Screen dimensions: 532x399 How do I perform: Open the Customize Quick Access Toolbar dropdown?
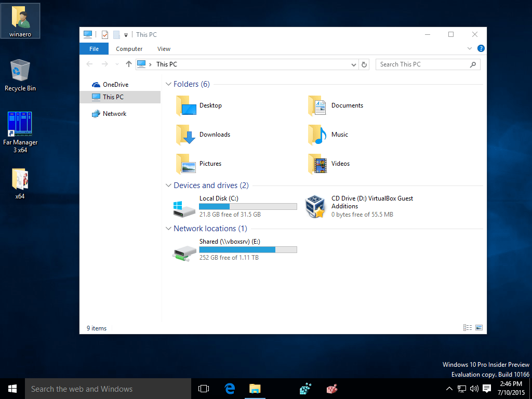click(x=126, y=35)
